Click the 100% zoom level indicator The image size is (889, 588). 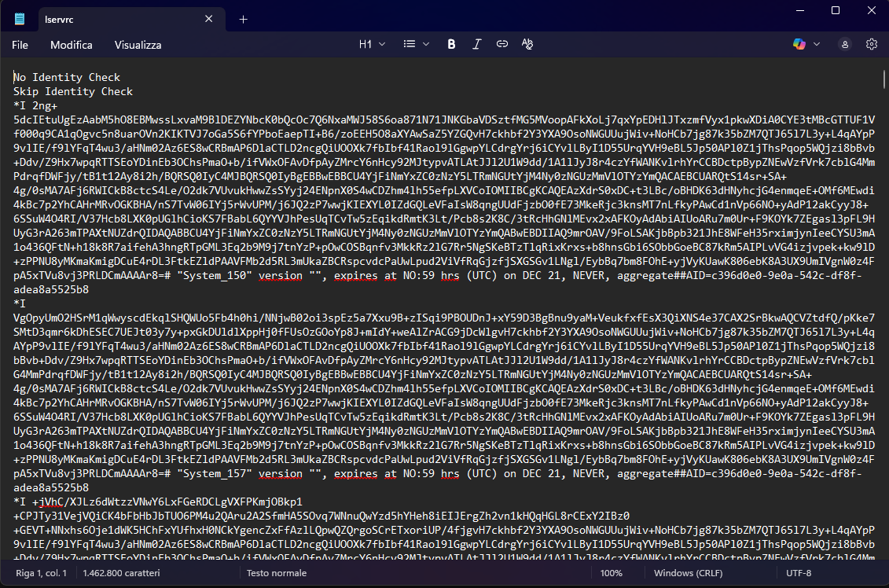click(611, 573)
